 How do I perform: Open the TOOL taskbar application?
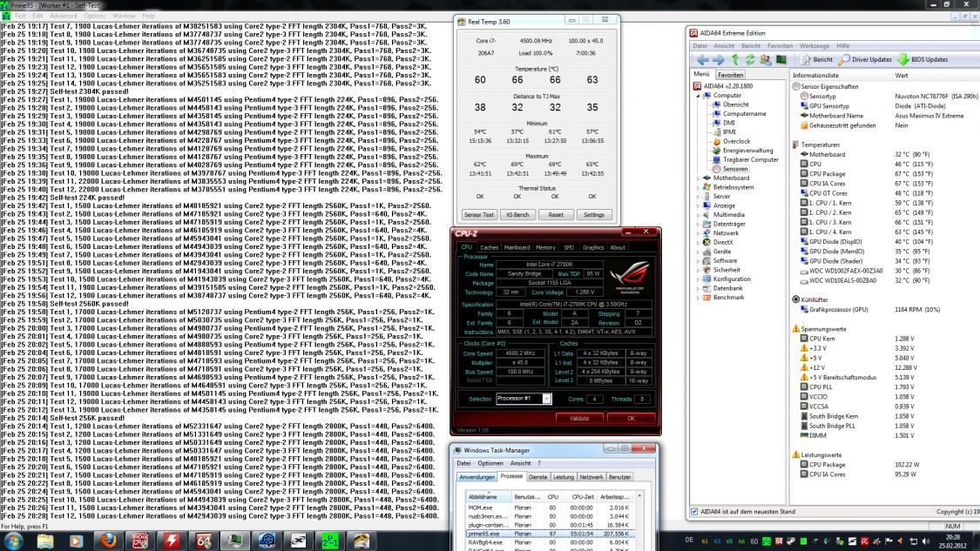pyautogui.click(x=267, y=541)
